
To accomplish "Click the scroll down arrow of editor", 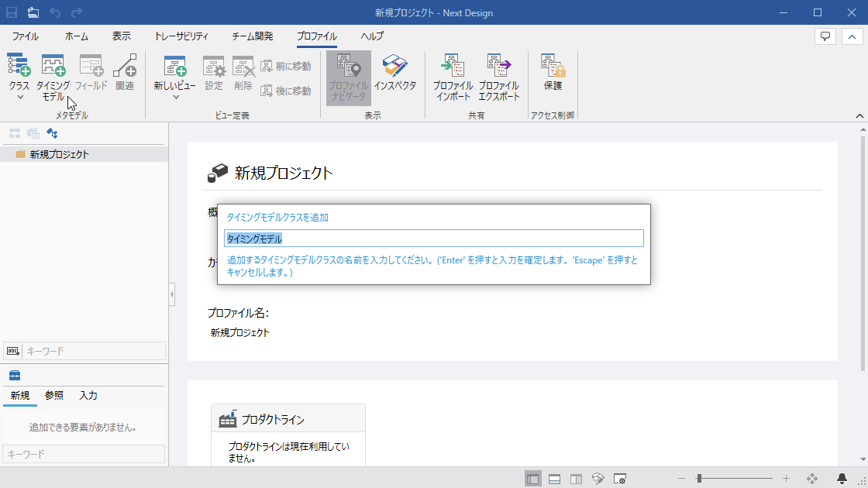I will click(863, 460).
